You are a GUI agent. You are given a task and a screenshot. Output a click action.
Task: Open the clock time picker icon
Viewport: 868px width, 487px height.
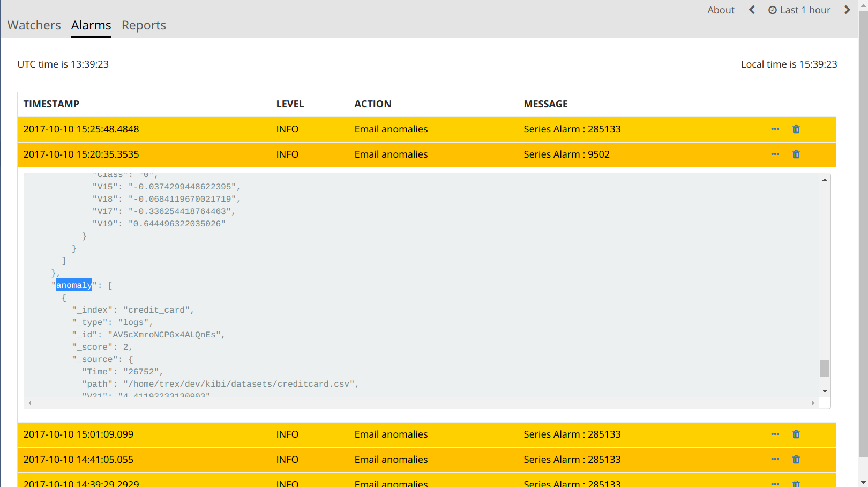(x=772, y=10)
